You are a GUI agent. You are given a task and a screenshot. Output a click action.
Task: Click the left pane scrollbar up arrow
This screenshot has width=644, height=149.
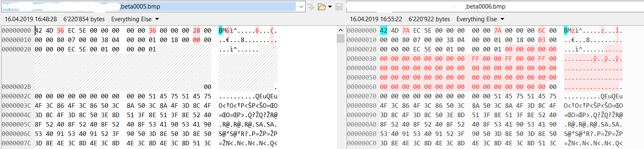pyautogui.click(x=340, y=30)
